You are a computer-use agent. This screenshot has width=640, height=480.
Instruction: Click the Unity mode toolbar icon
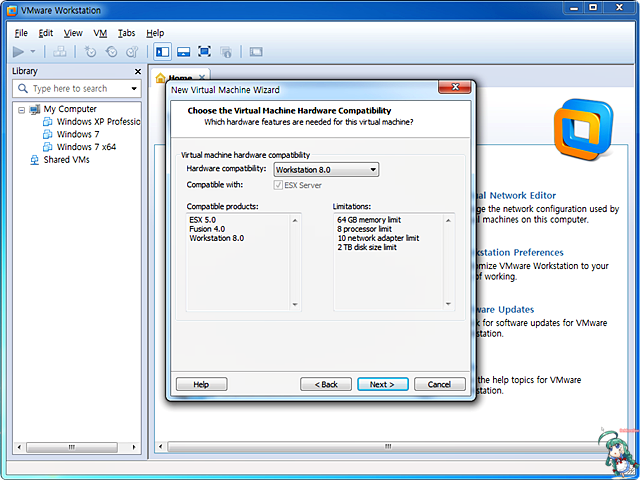226,51
